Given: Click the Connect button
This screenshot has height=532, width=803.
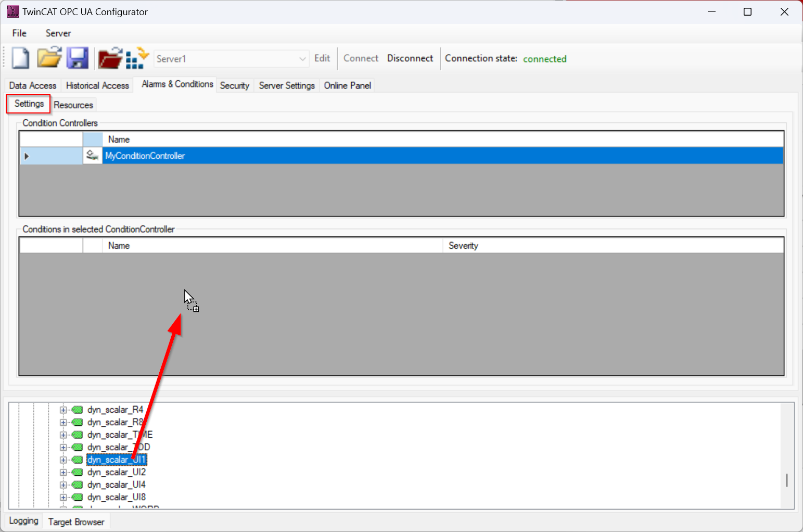Looking at the screenshot, I should click(361, 58).
